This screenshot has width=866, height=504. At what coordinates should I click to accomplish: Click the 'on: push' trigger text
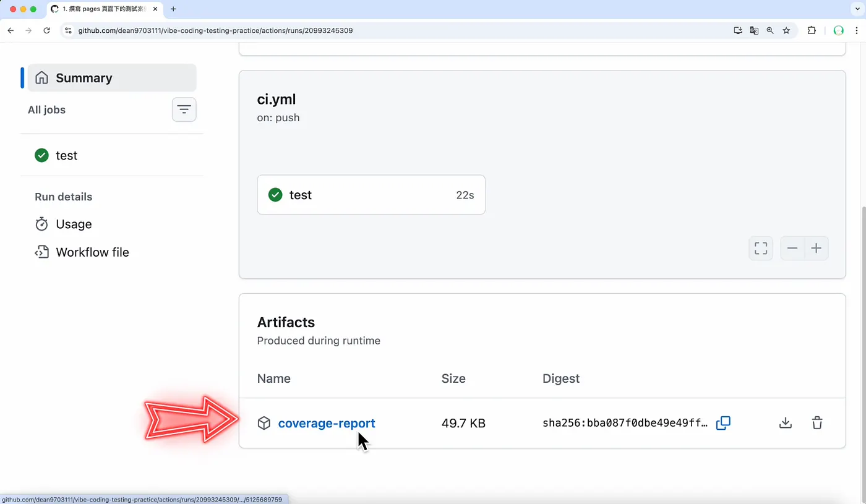(278, 117)
